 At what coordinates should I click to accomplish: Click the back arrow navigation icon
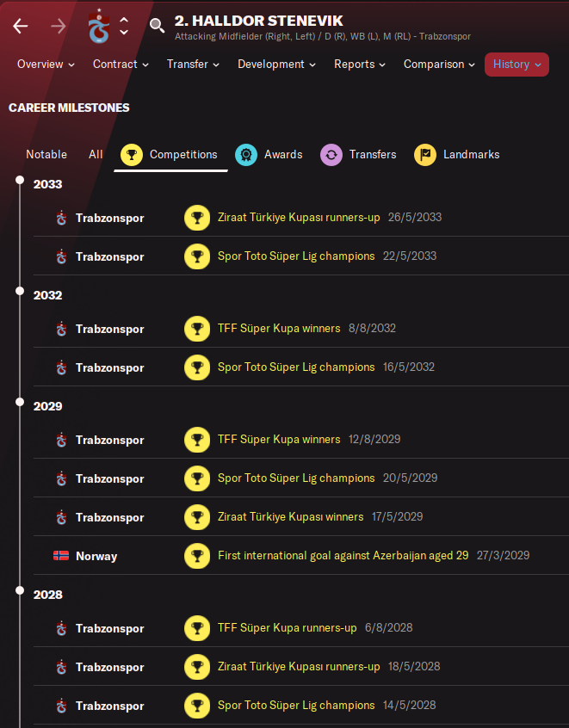[x=20, y=26]
